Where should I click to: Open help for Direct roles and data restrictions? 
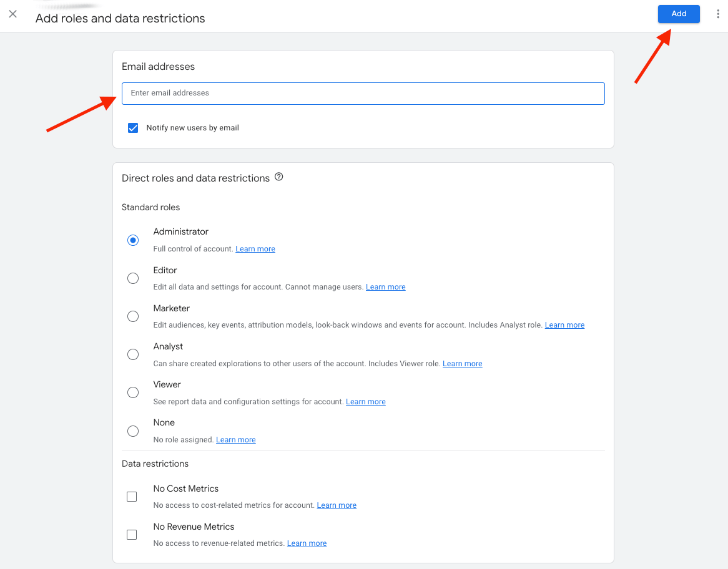tap(278, 177)
